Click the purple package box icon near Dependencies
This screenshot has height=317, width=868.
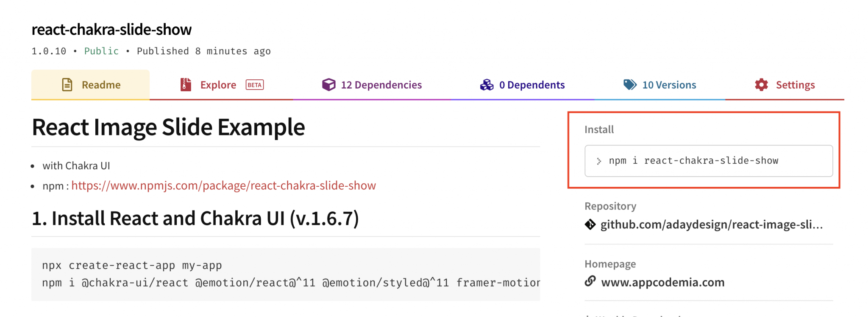328,84
